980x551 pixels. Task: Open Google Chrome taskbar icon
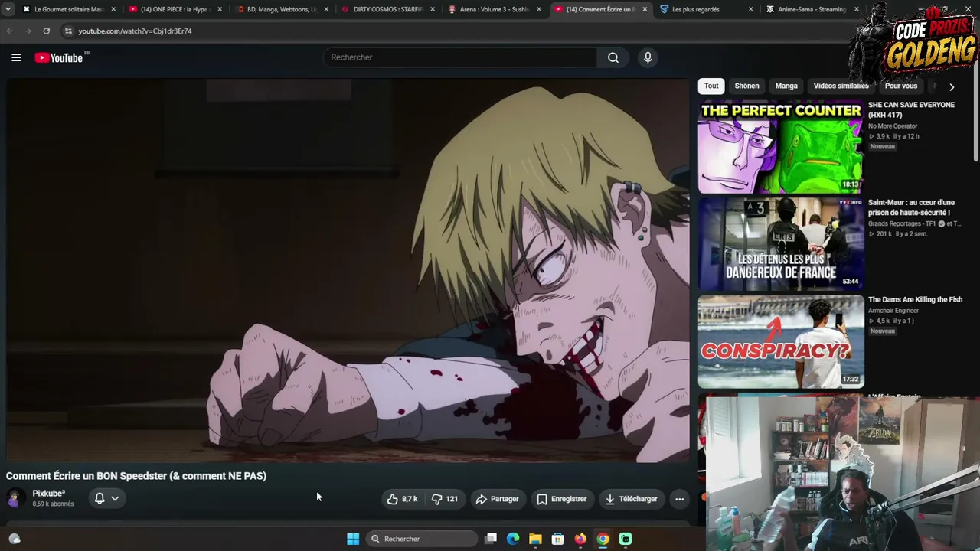pyautogui.click(x=603, y=539)
